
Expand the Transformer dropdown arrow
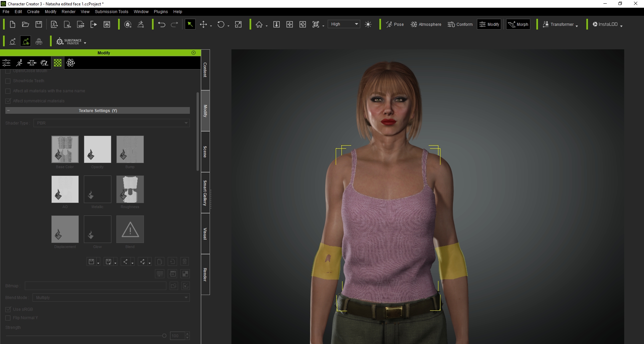click(577, 26)
